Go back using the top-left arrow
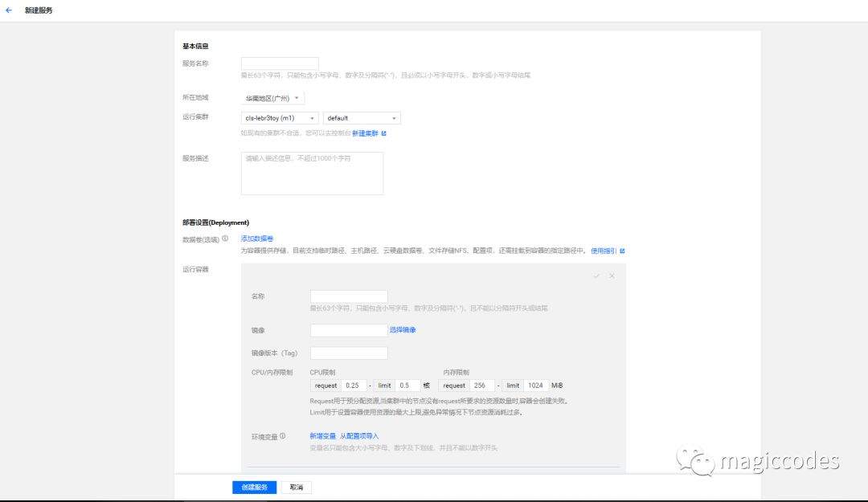The image size is (868, 502). 8,10
